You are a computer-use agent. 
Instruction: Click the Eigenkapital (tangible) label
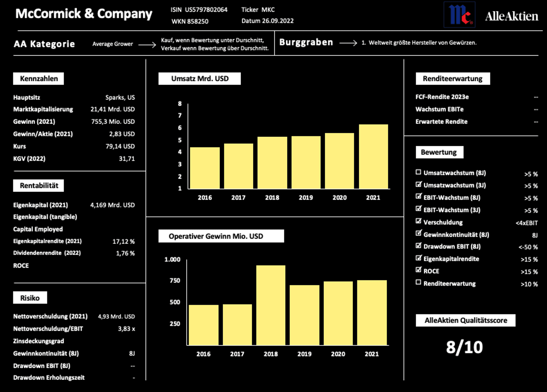[x=45, y=217]
